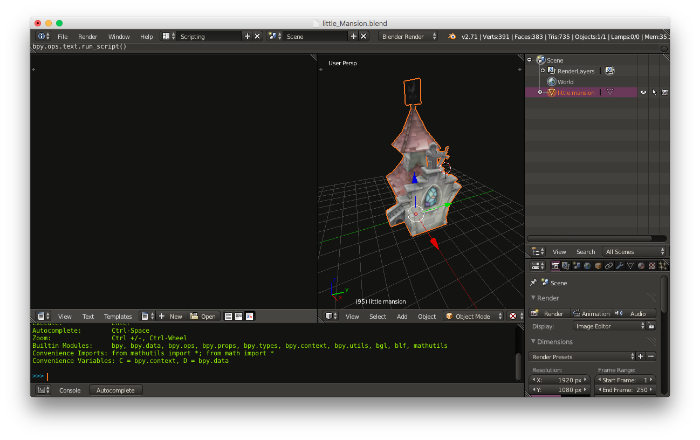Delete the current scene with X icon
700x440 pixels.
pos(363,36)
